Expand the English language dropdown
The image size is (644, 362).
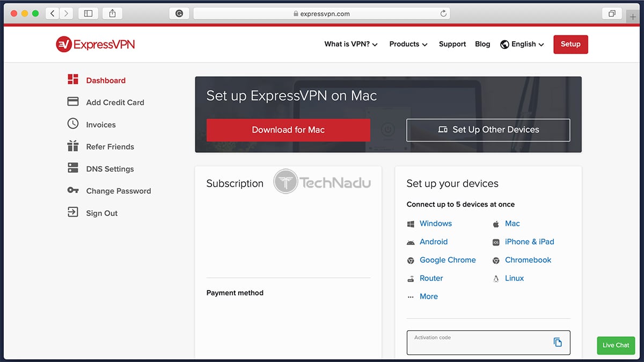[x=522, y=44]
